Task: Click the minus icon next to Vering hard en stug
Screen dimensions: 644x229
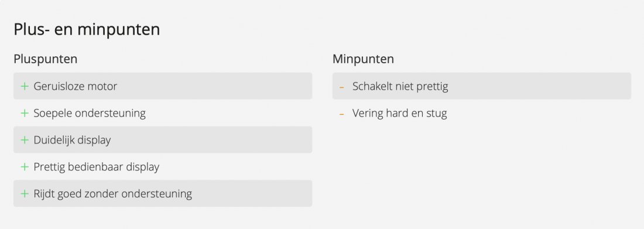Action: [x=342, y=114]
